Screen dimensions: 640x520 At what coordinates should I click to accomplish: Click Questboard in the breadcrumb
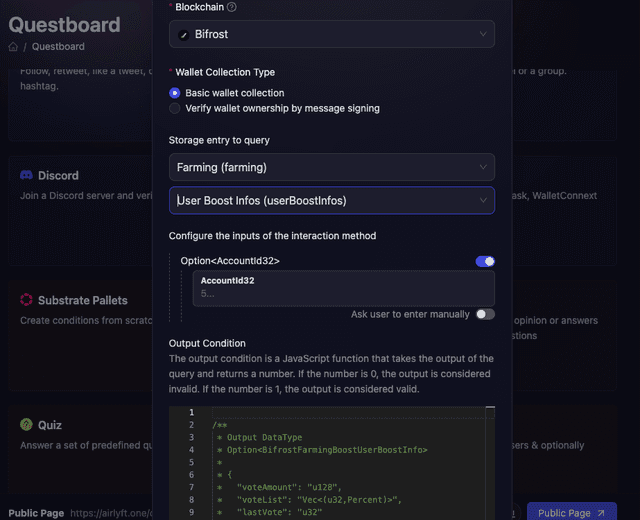(x=58, y=47)
